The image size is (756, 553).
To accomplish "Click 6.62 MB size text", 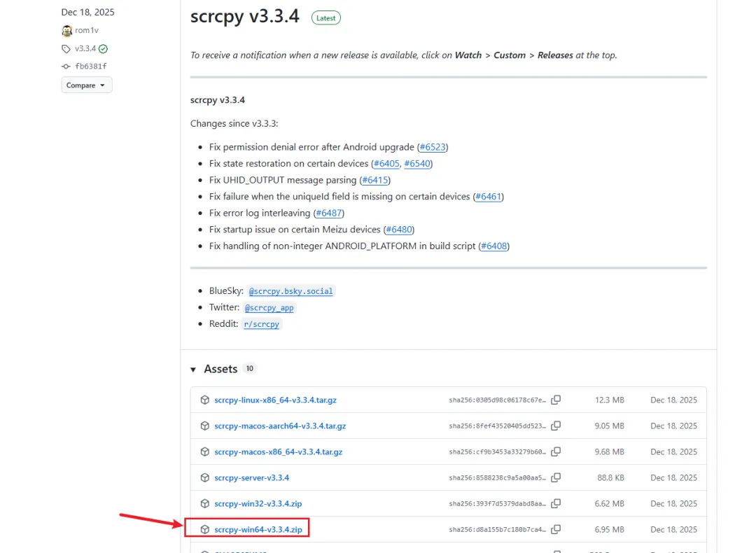I will pyautogui.click(x=610, y=503).
